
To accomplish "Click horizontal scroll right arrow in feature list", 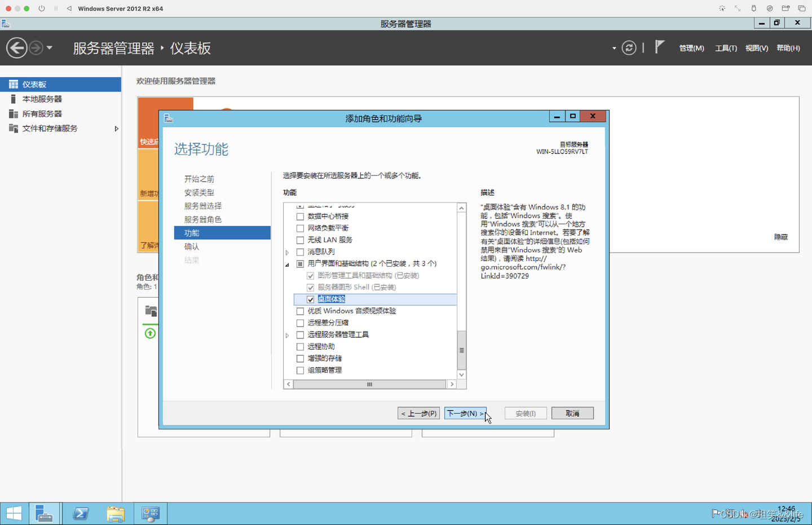I will pos(452,384).
